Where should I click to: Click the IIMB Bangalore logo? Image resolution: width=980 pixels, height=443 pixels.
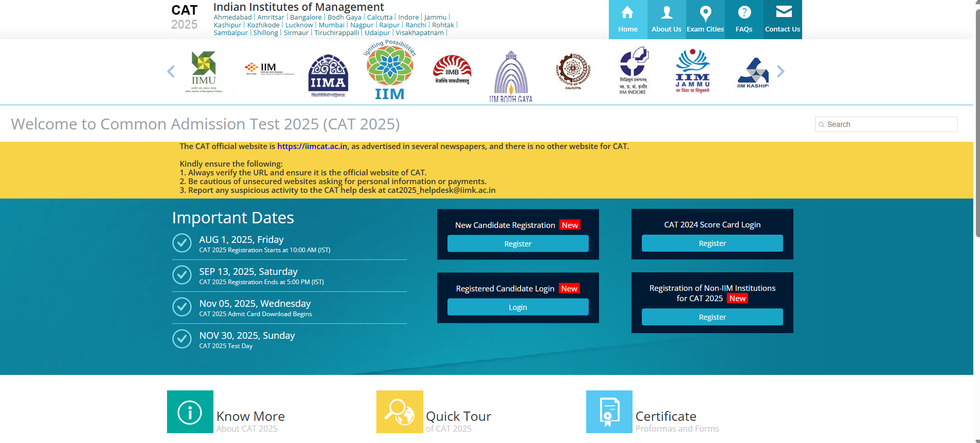[x=452, y=70]
